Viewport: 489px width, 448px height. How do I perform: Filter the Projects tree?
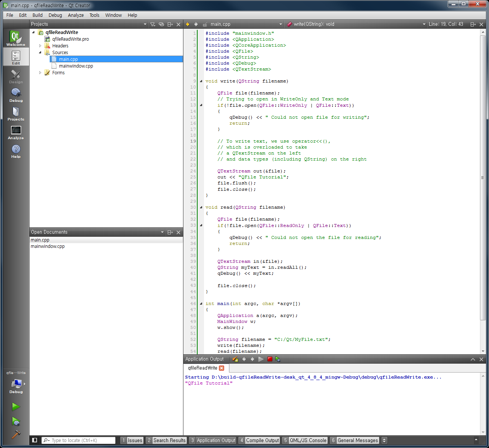click(x=153, y=24)
